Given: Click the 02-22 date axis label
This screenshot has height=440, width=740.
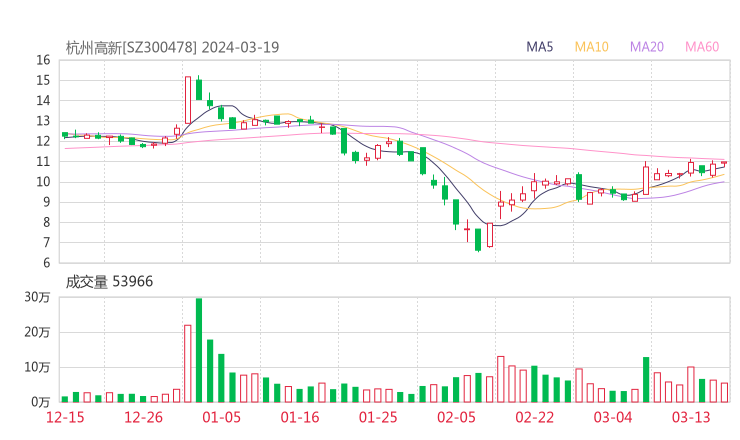Looking at the screenshot, I should 534,417.
